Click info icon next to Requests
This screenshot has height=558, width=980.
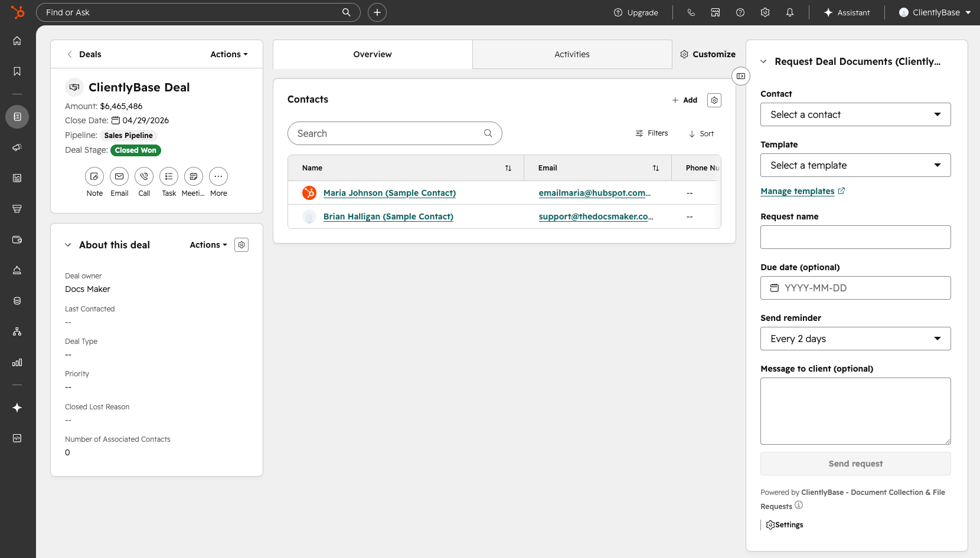pyautogui.click(x=799, y=506)
